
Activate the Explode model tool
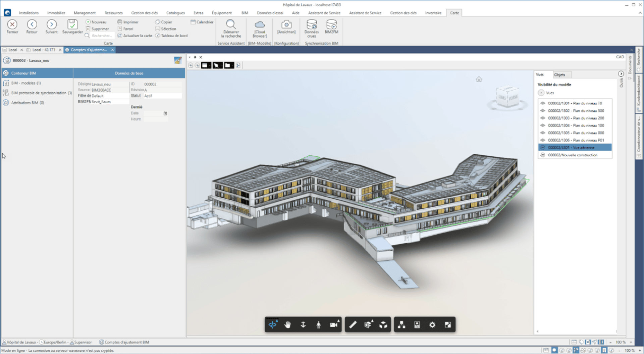383,325
